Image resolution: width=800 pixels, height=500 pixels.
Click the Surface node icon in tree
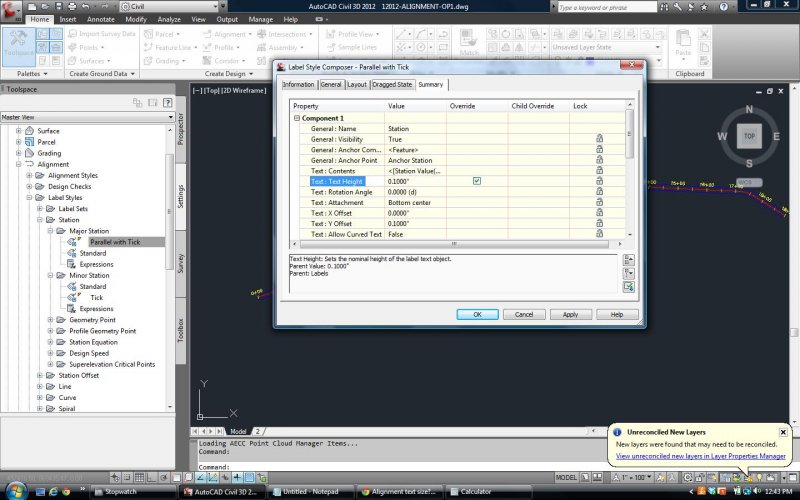(x=29, y=131)
